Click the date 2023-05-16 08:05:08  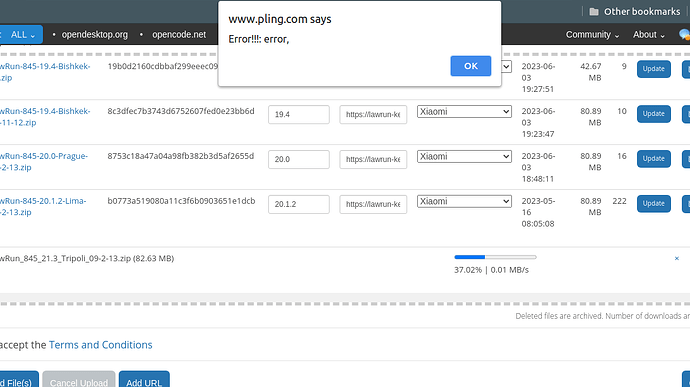[539, 212]
